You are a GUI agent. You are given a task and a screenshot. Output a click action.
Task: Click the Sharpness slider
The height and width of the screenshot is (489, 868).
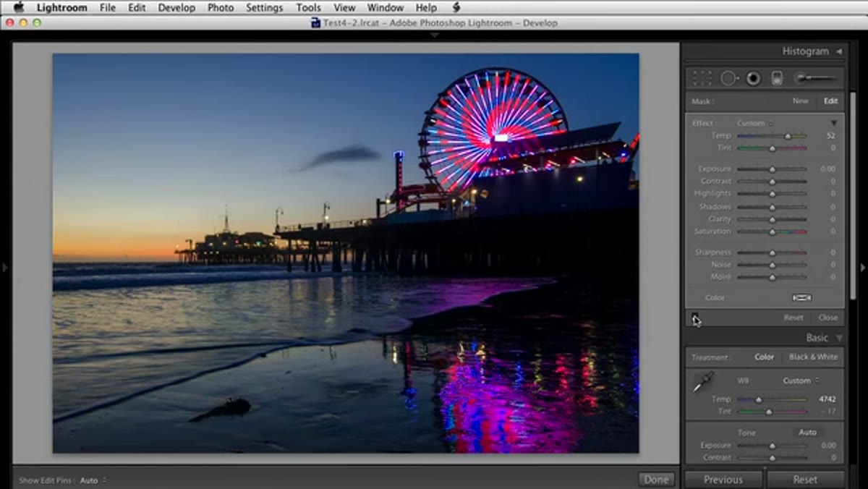coord(772,252)
